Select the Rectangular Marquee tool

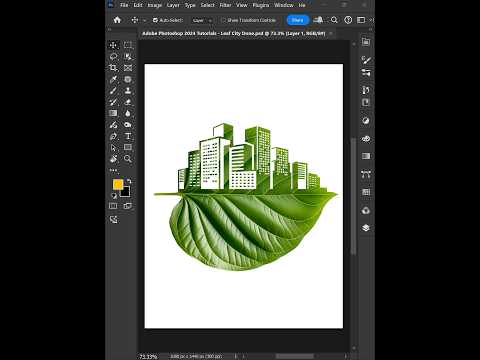point(128,45)
